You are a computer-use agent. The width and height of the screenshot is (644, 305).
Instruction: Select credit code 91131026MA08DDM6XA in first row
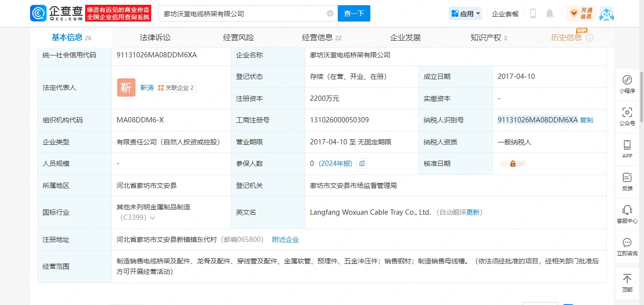[x=156, y=55]
